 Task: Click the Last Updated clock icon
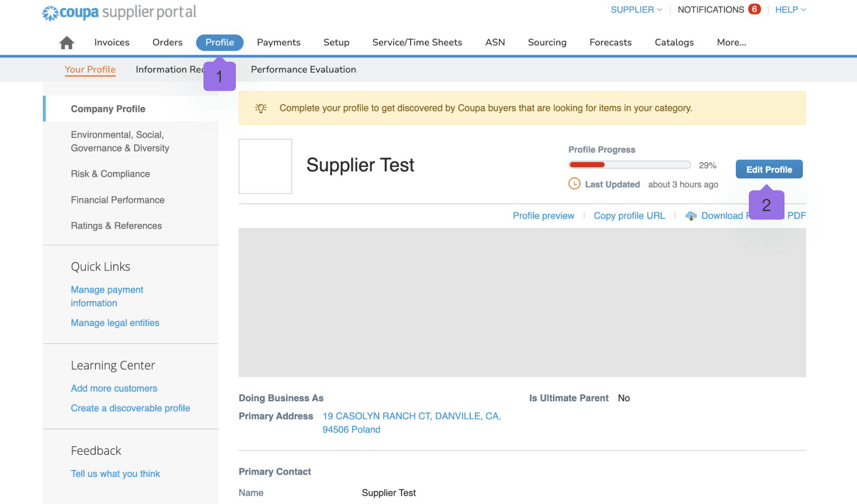[574, 184]
